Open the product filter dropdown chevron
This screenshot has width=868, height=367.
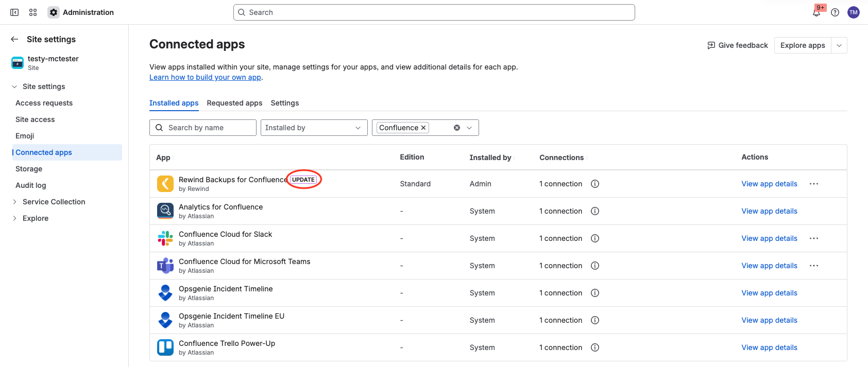(469, 128)
